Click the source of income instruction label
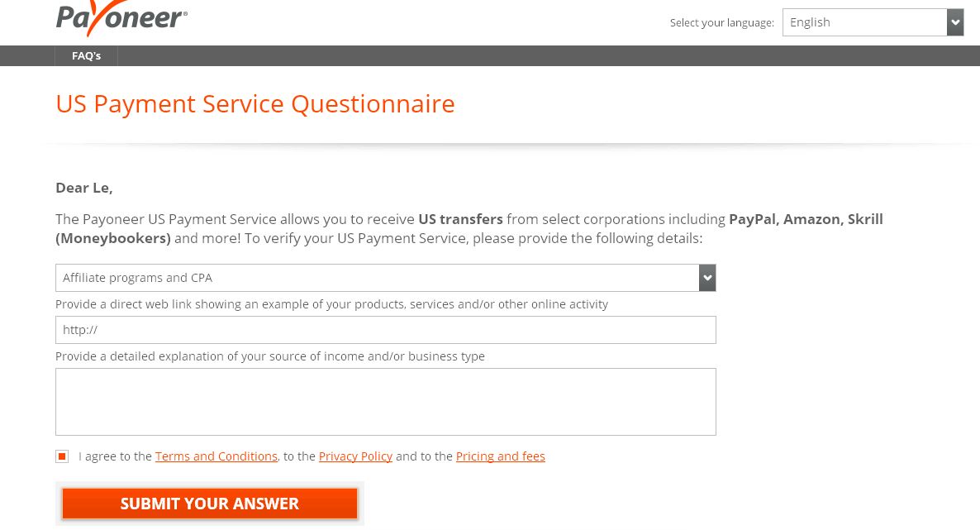The width and height of the screenshot is (980, 530). point(269,356)
